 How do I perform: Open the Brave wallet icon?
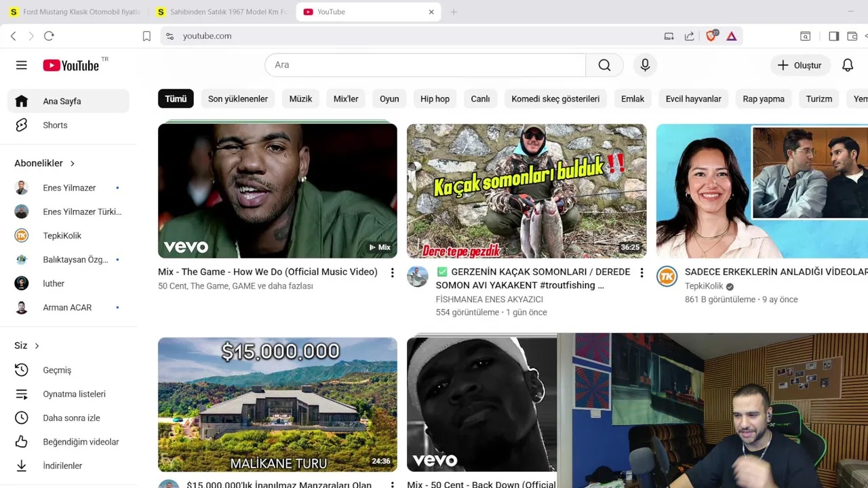[853, 36]
